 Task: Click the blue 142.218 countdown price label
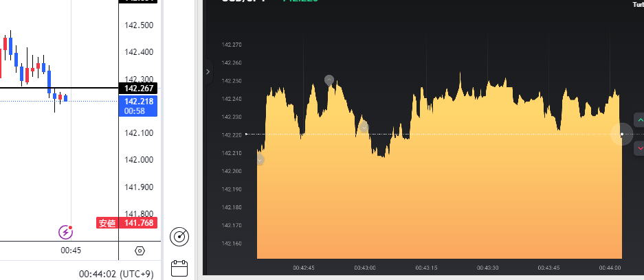click(138, 106)
